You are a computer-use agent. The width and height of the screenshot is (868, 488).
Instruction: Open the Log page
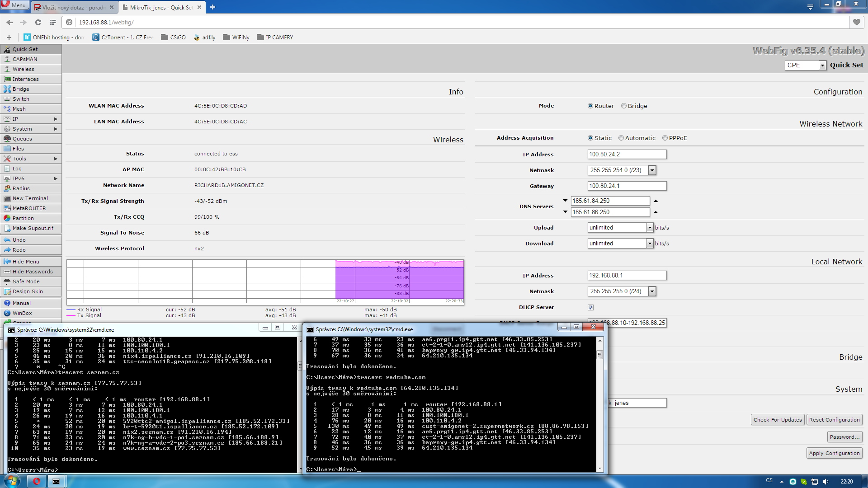[17, 169]
